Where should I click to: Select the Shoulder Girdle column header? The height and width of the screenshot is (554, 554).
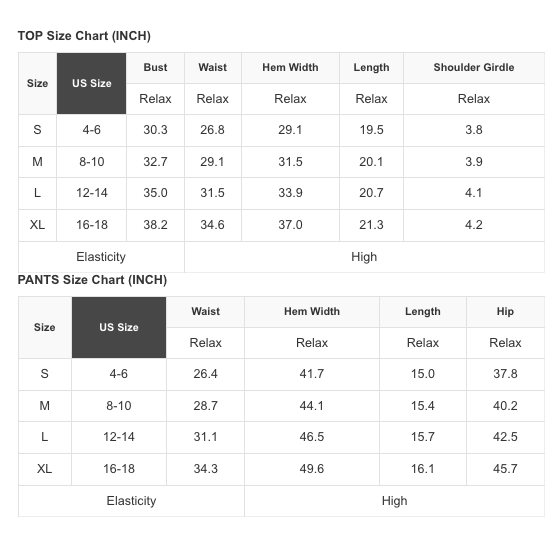point(474,67)
